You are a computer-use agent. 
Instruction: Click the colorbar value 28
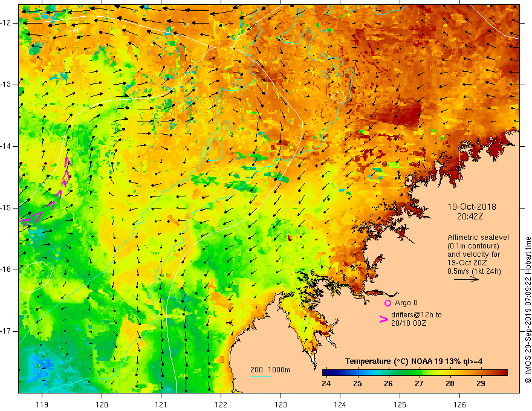pos(450,384)
